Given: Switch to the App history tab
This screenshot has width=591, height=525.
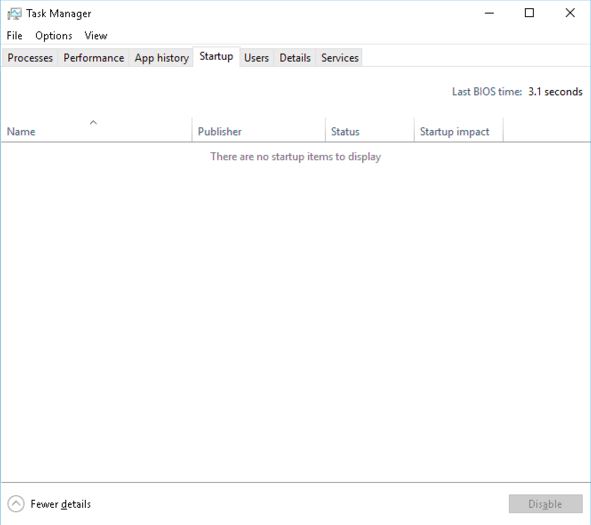Looking at the screenshot, I should coord(162,58).
